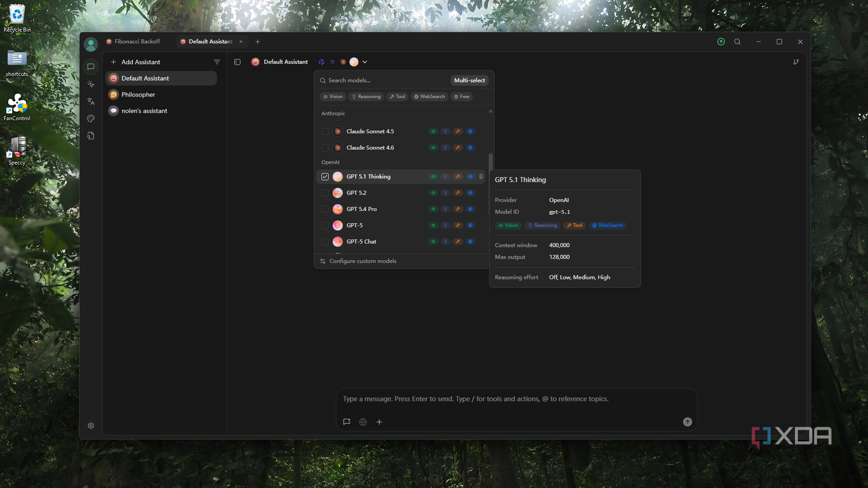868x488 pixels.
Task: Pin the GPT 5.1 Thinking model
Action: pyautogui.click(x=481, y=177)
